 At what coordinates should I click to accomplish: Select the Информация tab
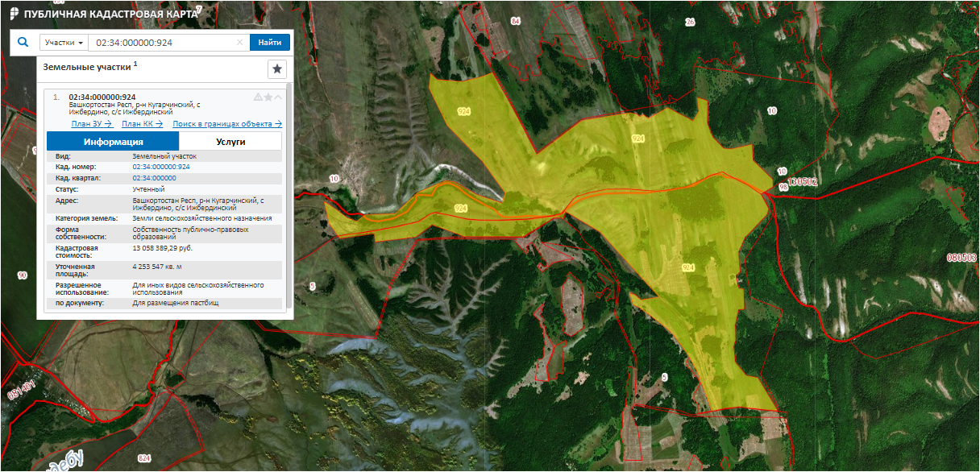tap(113, 141)
